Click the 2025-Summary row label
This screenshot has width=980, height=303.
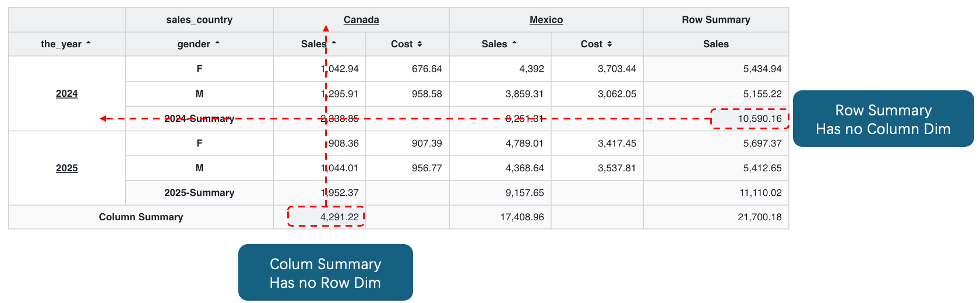[199, 193]
